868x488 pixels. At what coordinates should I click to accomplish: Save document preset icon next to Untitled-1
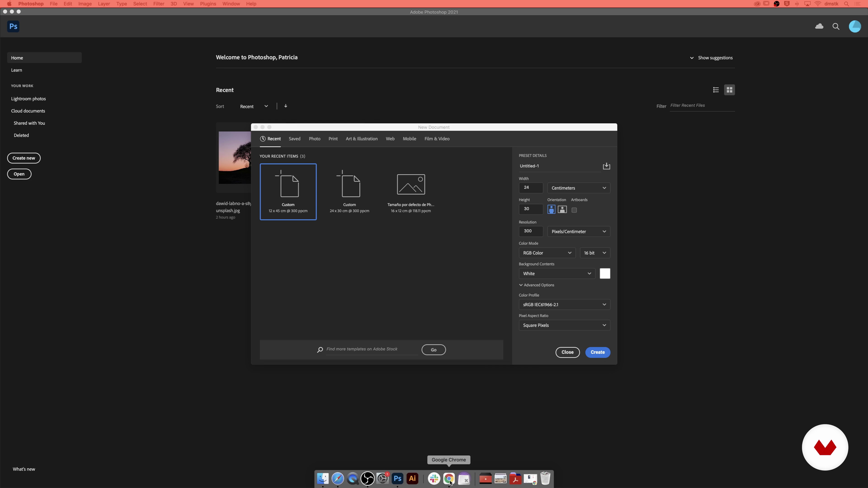click(x=606, y=166)
